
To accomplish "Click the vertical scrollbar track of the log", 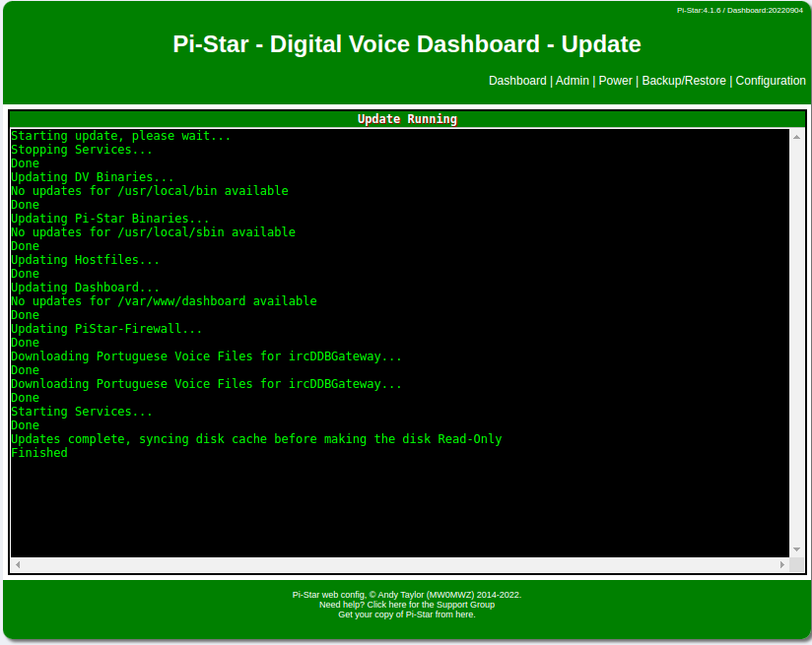I will [796, 345].
